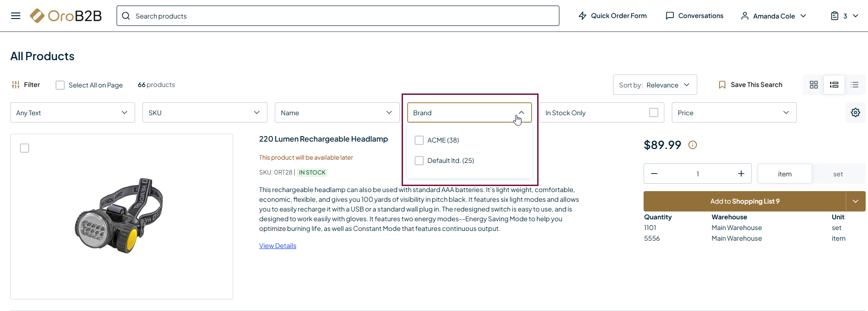Expand the Price filter dropdown
This screenshot has height=311, width=868.
(733, 112)
